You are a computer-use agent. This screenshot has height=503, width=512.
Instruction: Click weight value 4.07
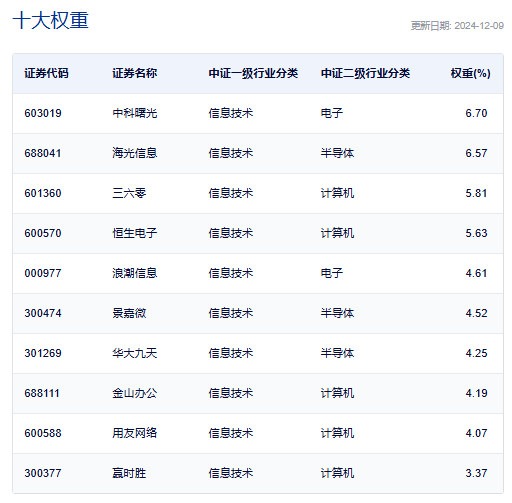coord(476,433)
